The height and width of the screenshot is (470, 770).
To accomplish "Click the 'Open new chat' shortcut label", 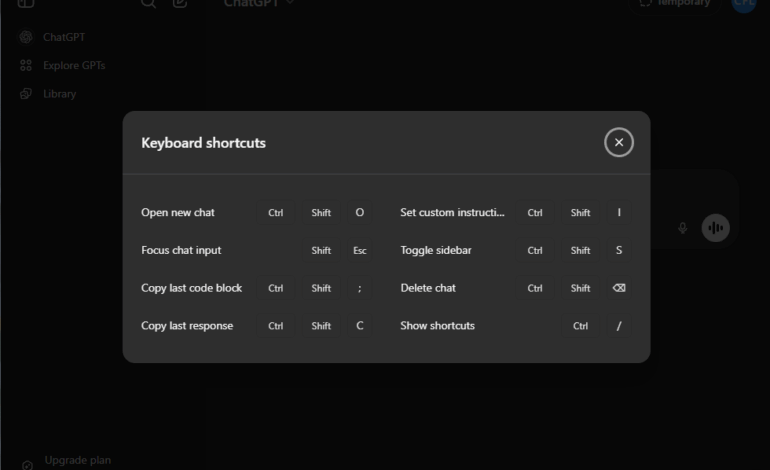I will [x=178, y=213].
